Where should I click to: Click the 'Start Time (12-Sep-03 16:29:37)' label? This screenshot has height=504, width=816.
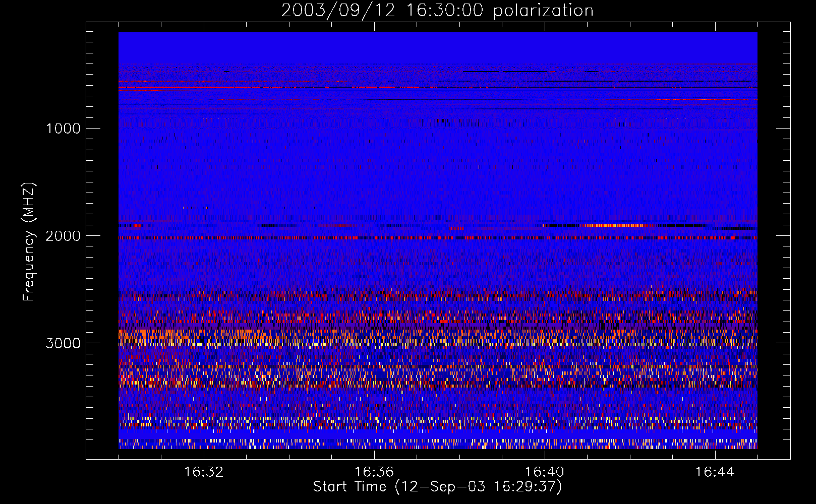coord(437,487)
